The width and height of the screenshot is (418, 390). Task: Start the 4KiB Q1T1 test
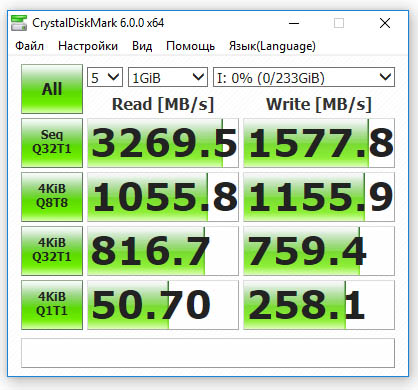[52, 305]
